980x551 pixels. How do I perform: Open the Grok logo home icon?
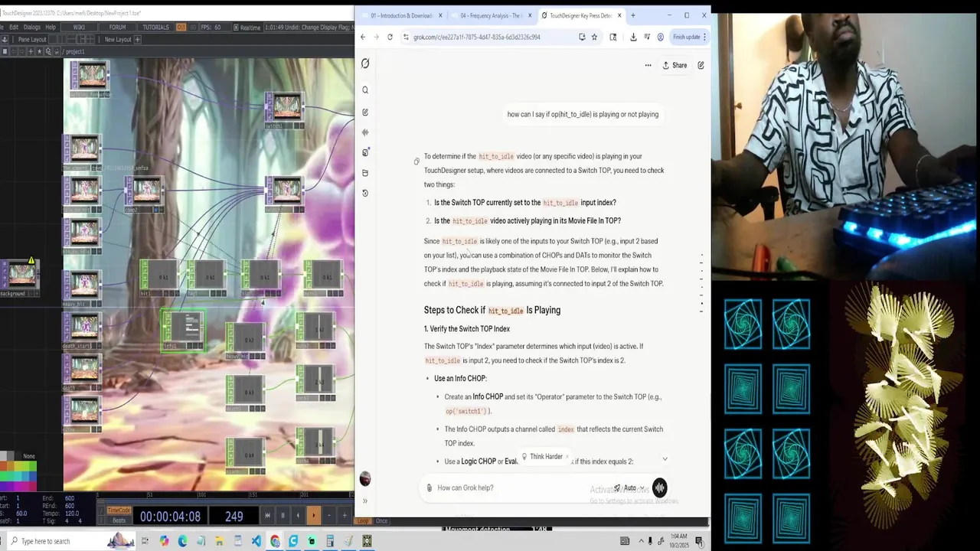point(365,64)
